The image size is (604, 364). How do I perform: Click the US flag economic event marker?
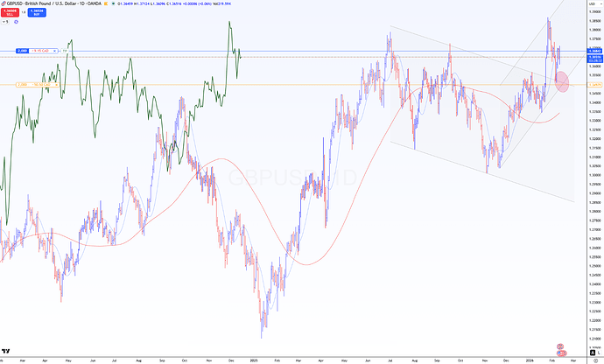[561, 353]
